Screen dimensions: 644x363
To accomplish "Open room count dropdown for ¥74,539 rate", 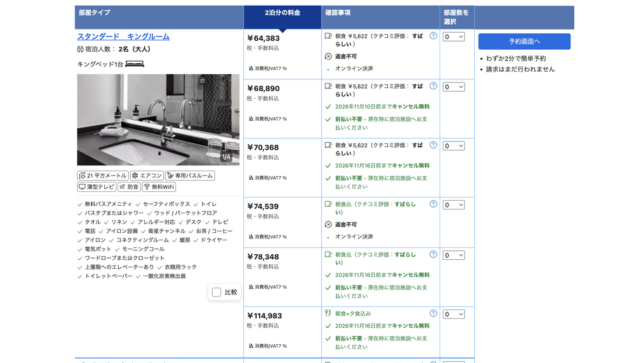I will coord(453,205).
